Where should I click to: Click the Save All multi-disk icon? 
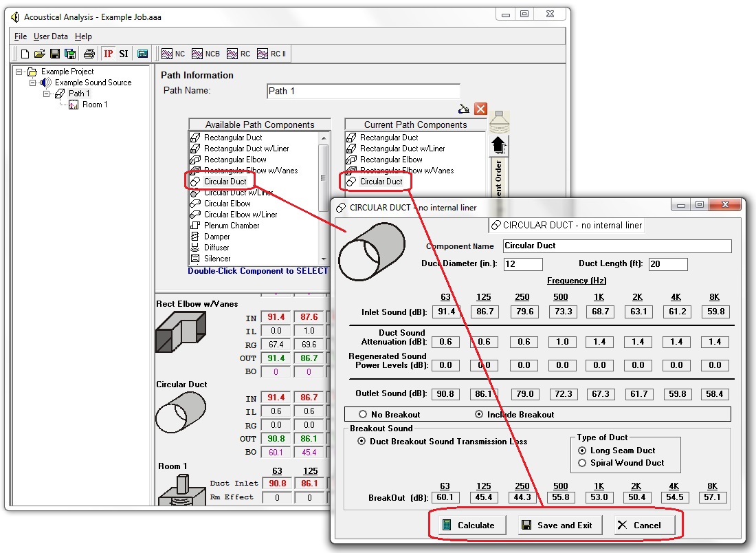[x=70, y=54]
